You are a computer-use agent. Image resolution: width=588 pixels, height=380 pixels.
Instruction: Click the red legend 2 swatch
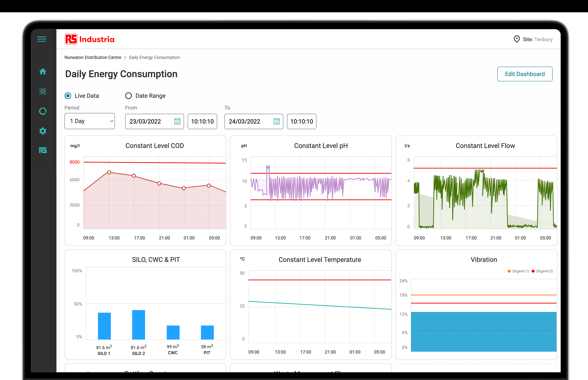533,271
